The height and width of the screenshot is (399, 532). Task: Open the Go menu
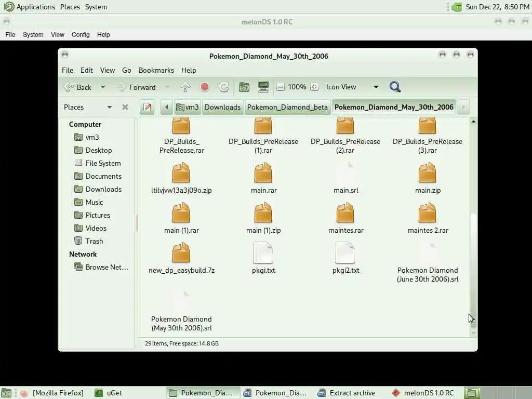click(127, 70)
